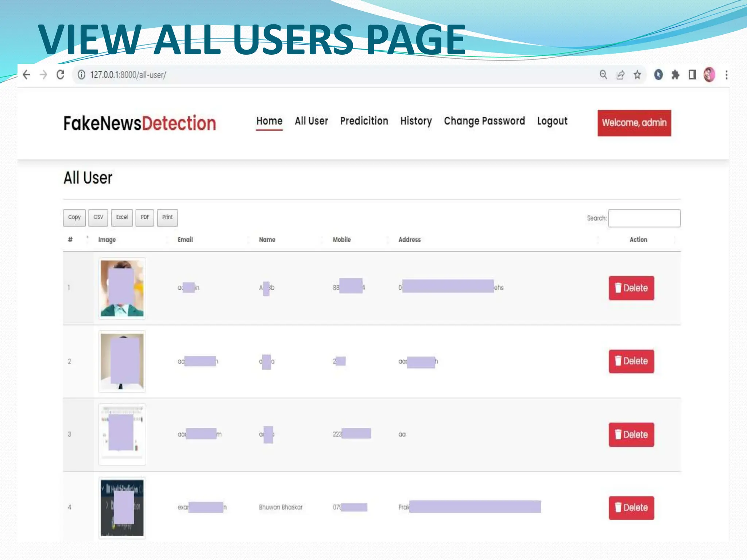Delete user in row 3
This screenshot has width=747, height=560.
[x=631, y=435]
